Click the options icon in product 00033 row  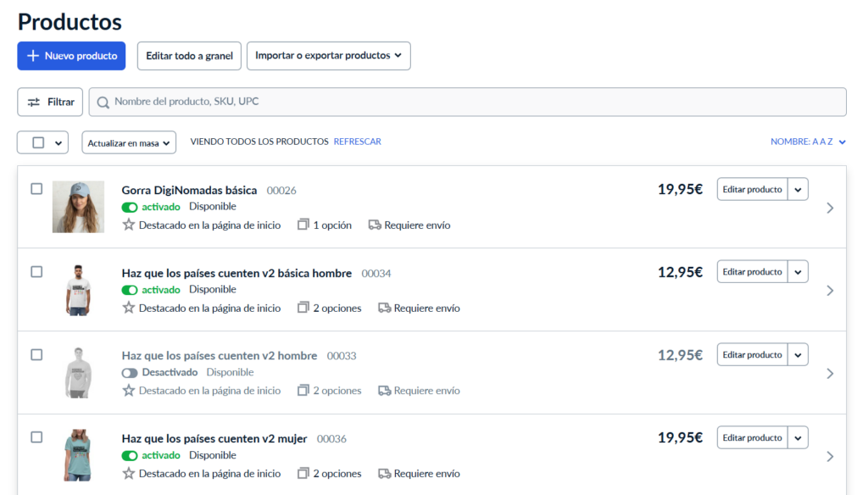(x=303, y=391)
